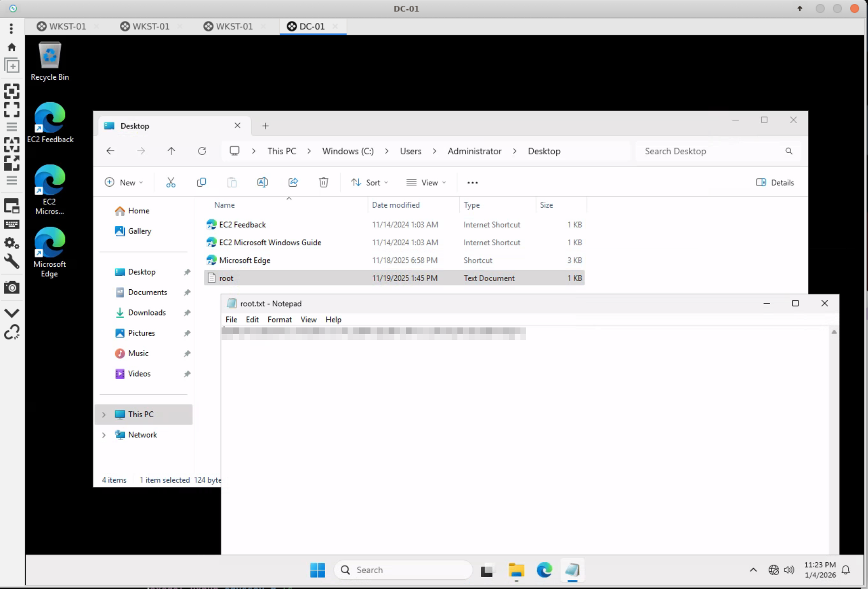Expand the Network tree node
The image size is (868, 589).
point(104,435)
